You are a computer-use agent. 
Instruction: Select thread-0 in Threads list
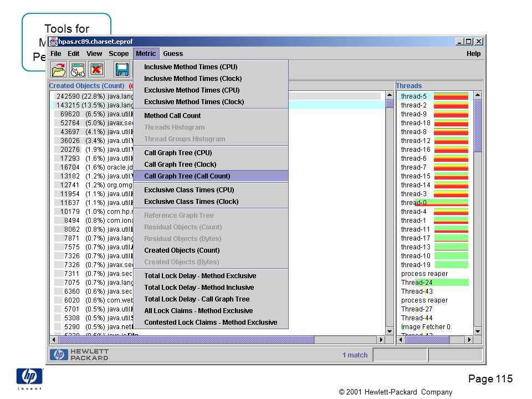pyautogui.click(x=434, y=203)
